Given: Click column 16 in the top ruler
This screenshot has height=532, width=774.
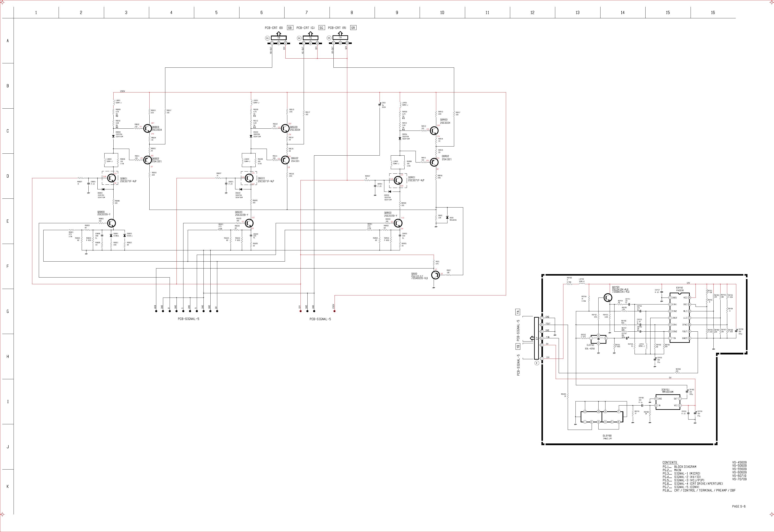Looking at the screenshot, I should tap(713, 13).
